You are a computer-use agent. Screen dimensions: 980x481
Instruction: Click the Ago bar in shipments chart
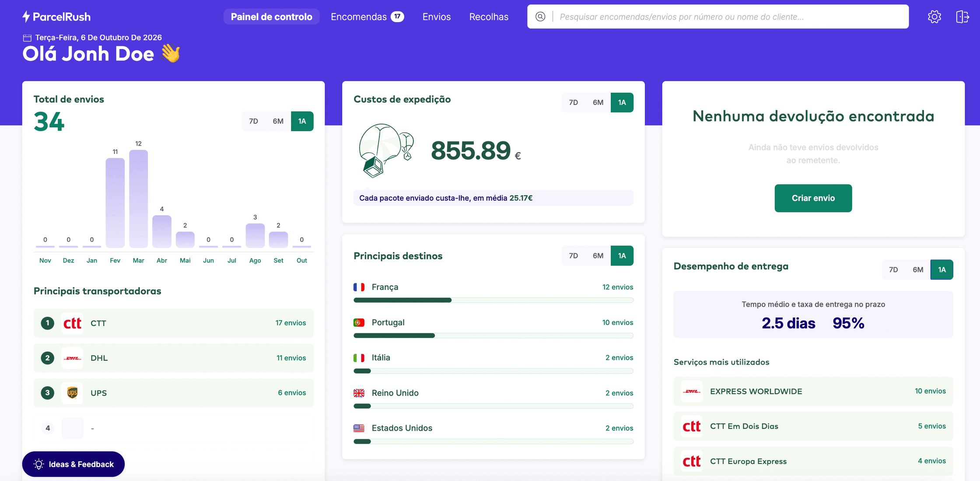point(255,236)
